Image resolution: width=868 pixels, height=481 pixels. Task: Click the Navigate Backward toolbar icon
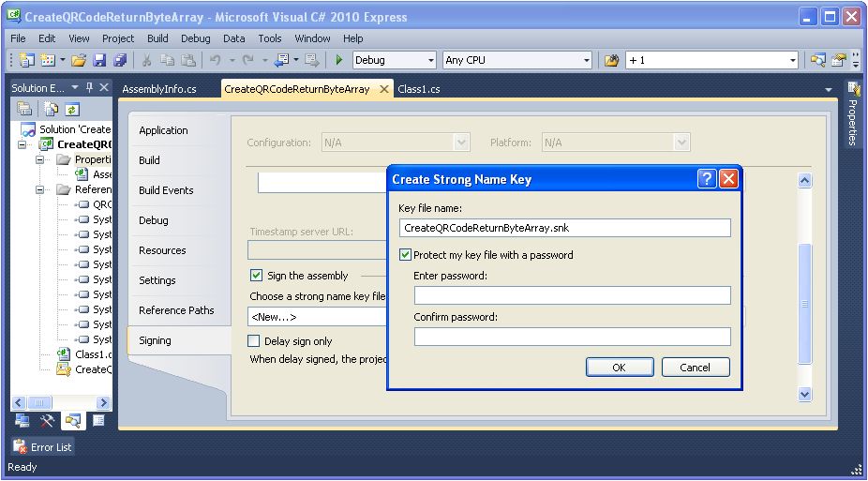point(282,60)
